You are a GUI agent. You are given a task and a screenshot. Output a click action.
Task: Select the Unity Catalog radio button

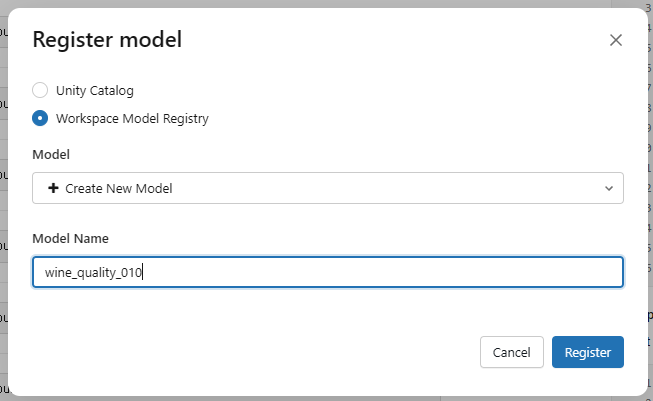(40, 90)
